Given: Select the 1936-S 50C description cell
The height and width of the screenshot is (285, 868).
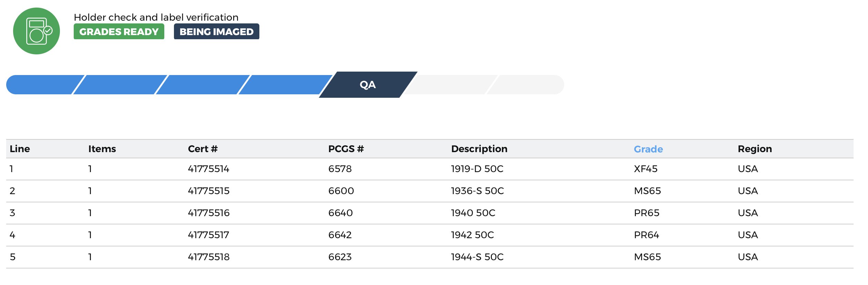Looking at the screenshot, I should coord(477,191).
